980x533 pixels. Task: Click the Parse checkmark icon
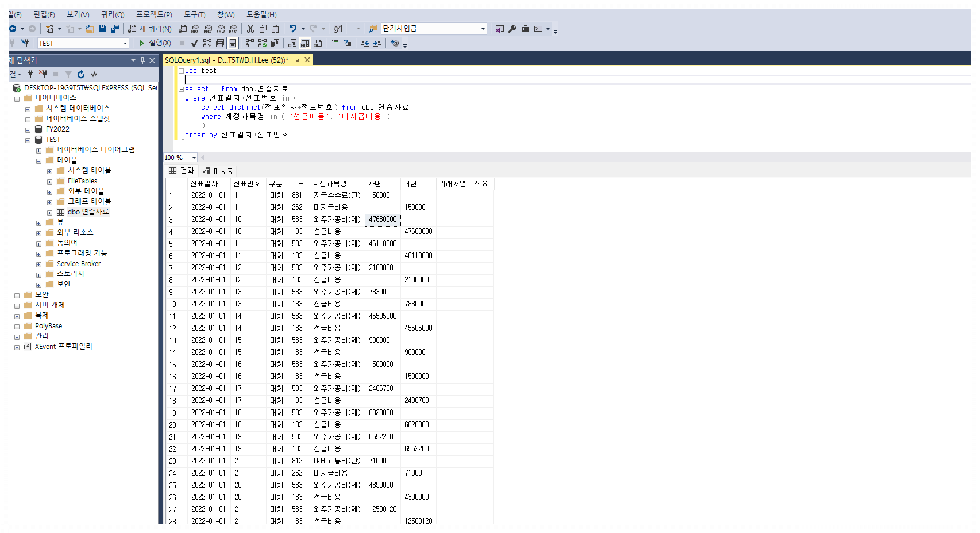click(195, 43)
